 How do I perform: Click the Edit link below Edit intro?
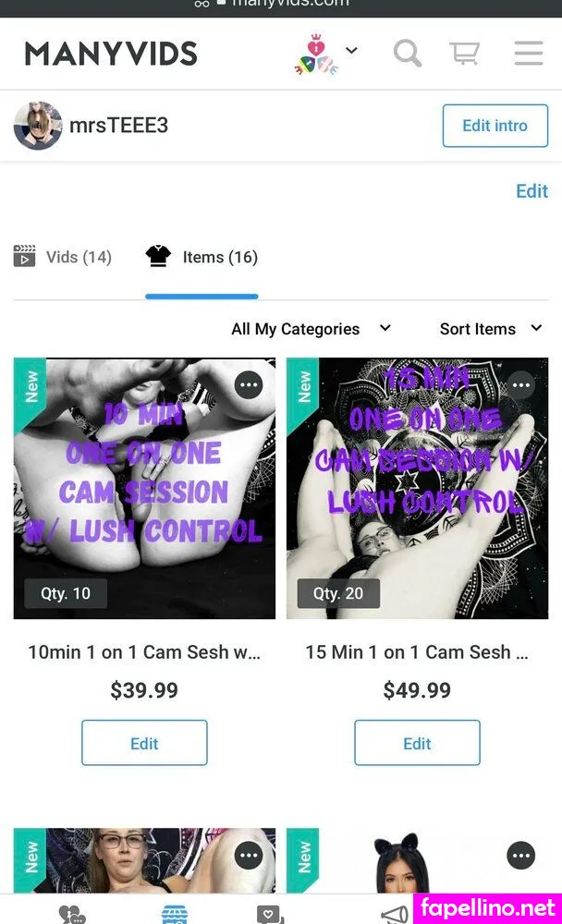pos(531,191)
